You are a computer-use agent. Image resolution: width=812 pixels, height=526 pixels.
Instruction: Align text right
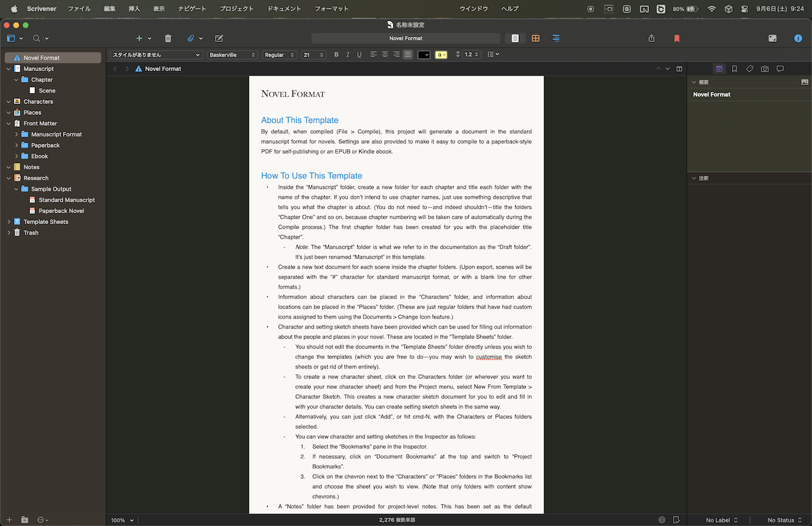396,55
